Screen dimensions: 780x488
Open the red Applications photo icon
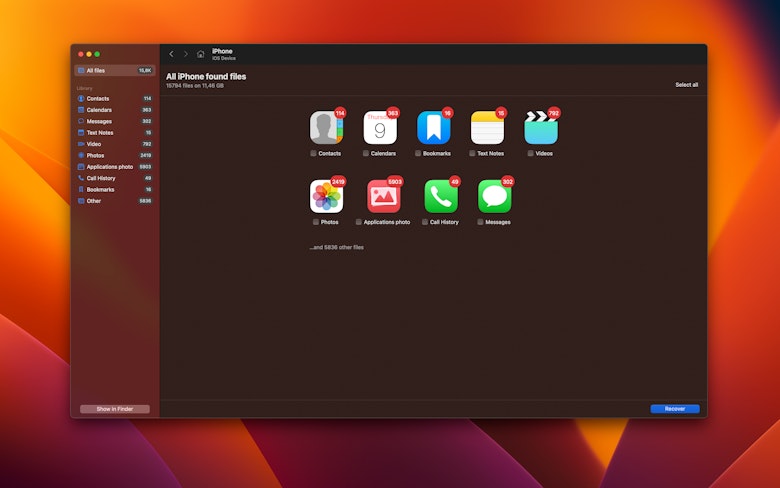(x=384, y=196)
